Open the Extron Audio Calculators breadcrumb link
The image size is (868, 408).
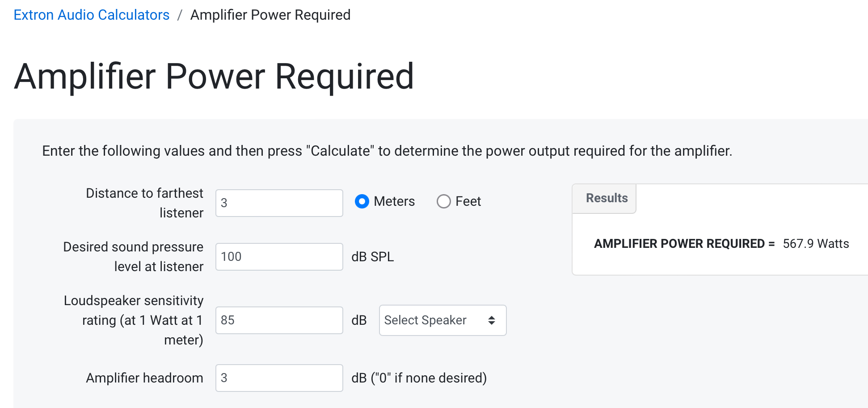tap(92, 15)
